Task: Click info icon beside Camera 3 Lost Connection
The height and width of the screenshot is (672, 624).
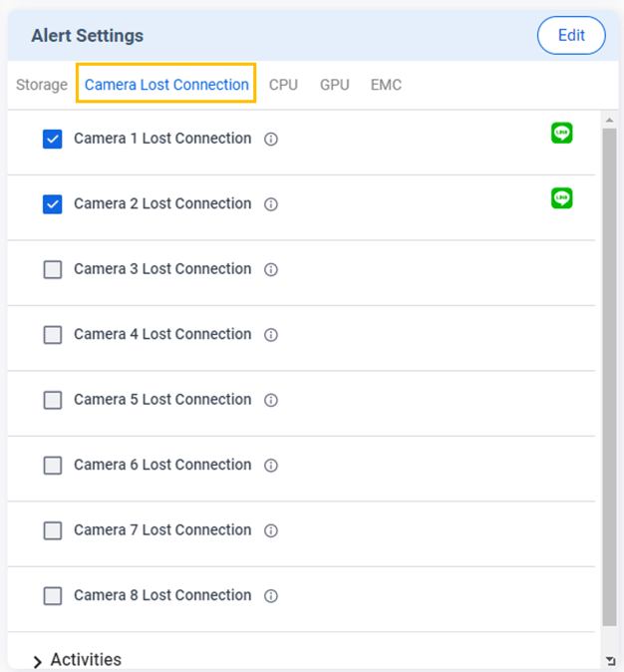Action: [271, 270]
